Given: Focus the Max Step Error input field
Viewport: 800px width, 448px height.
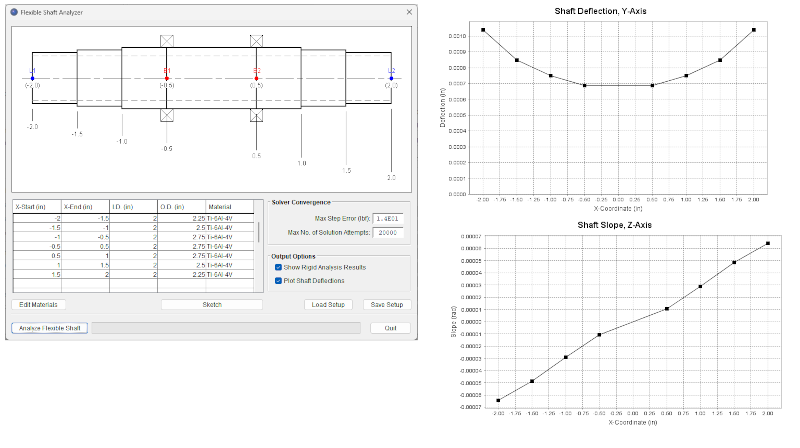Looking at the screenshot, I should pos(386,218).
